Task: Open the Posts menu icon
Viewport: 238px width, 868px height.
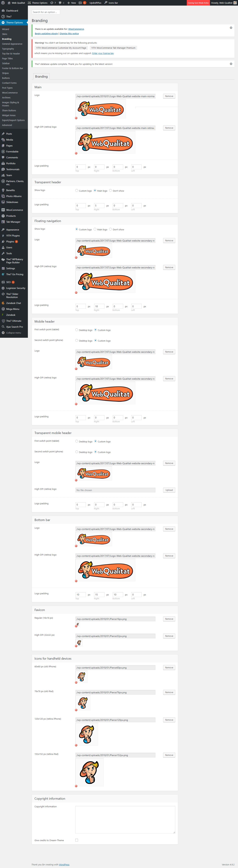Action: pos(3,134)
